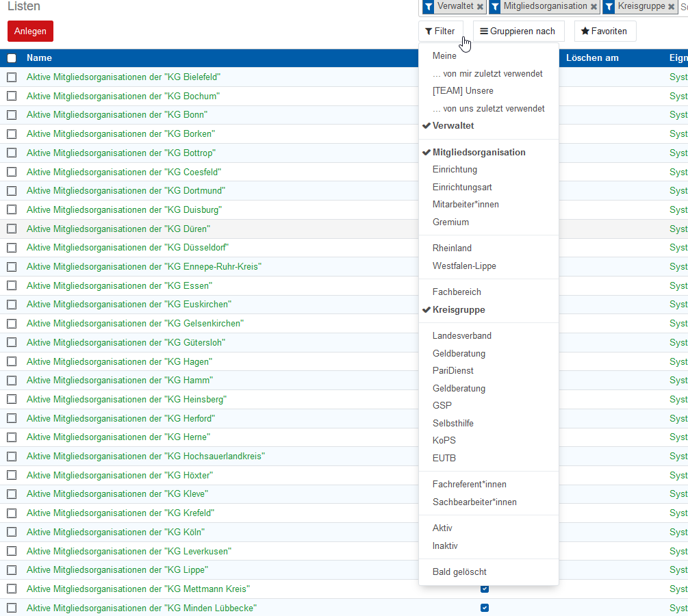This screenshot has height=616, width=688.
Task: Remove the Mitgliedsorganisation filter tag
Action: coord(594,6)
